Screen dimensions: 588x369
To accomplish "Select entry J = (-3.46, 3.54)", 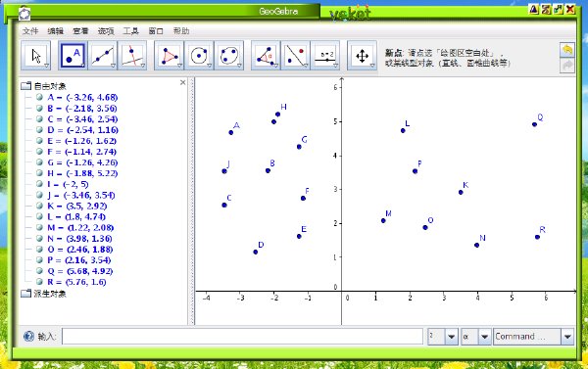I will coord(81,195).
